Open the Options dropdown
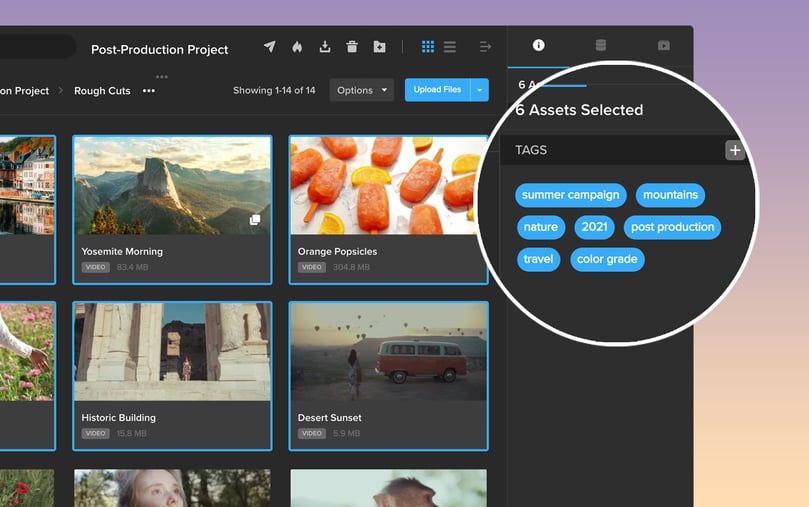The image size is (809, 507). [x=362, y=90]
